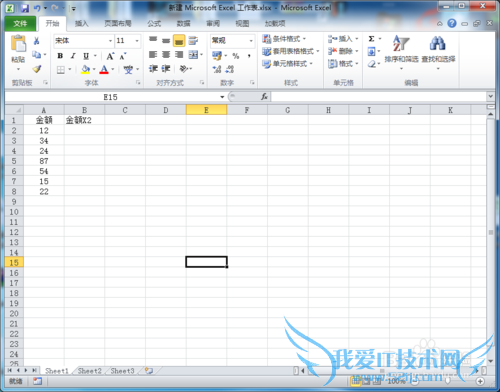Apply accounting number format icon
Image resolution: width=500 pixels, height=392 pixels.
[x=217, y=56]
